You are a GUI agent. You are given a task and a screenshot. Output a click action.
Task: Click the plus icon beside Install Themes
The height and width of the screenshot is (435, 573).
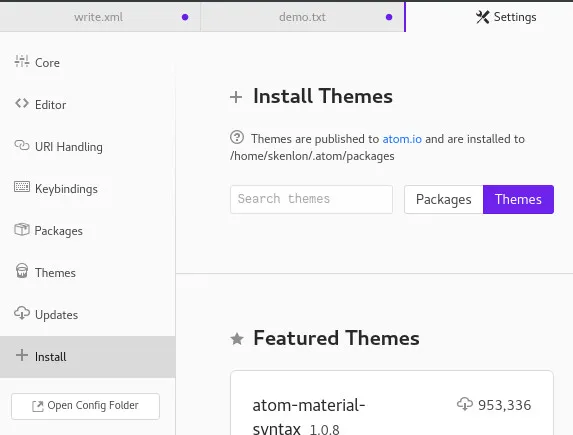[x=236, y=97]
